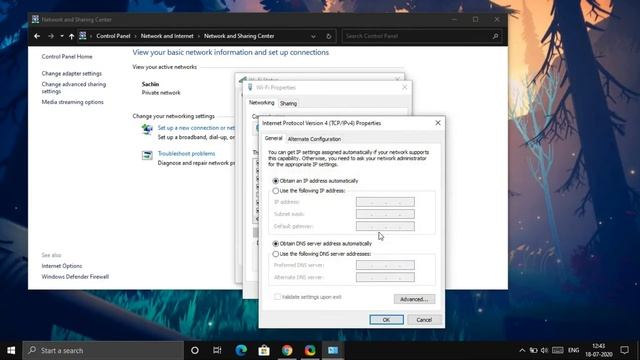Click the Control Panel address bar icon

[x=83, y=36]
